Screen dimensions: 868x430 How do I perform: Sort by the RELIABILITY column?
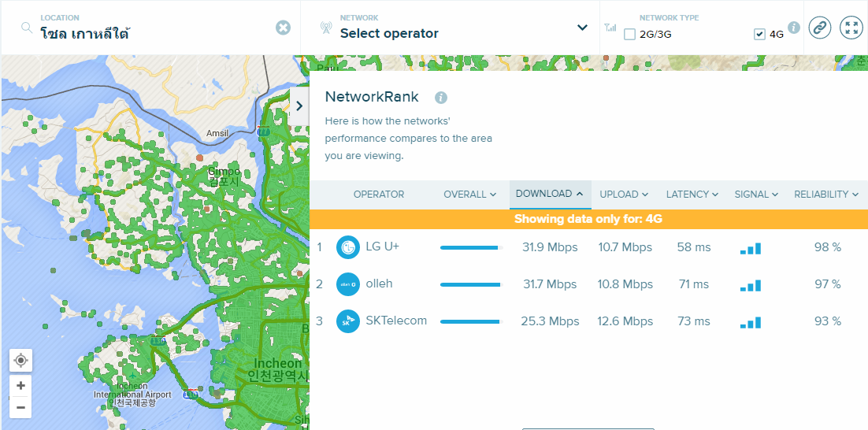826,195
